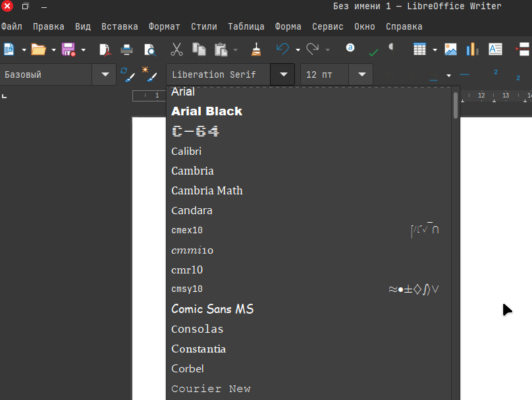
Task: Open the Вставка menu
Action: click(119, 26)
